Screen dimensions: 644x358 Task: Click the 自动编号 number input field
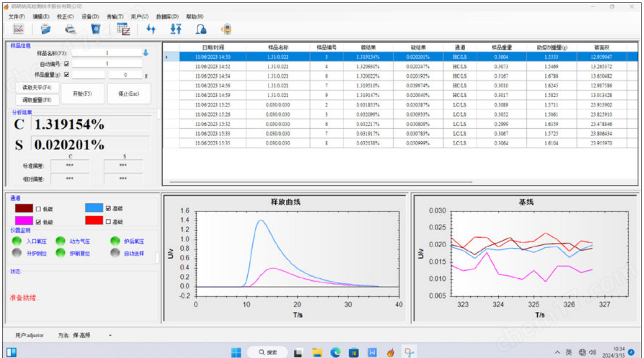(107, 64)
